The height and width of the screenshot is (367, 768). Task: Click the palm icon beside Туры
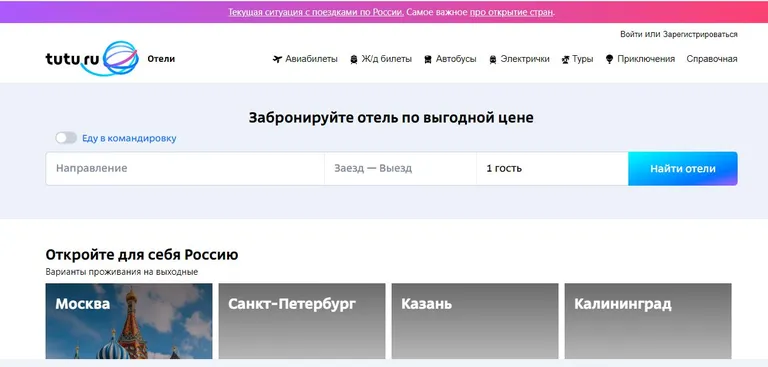(x=565, y=59)
